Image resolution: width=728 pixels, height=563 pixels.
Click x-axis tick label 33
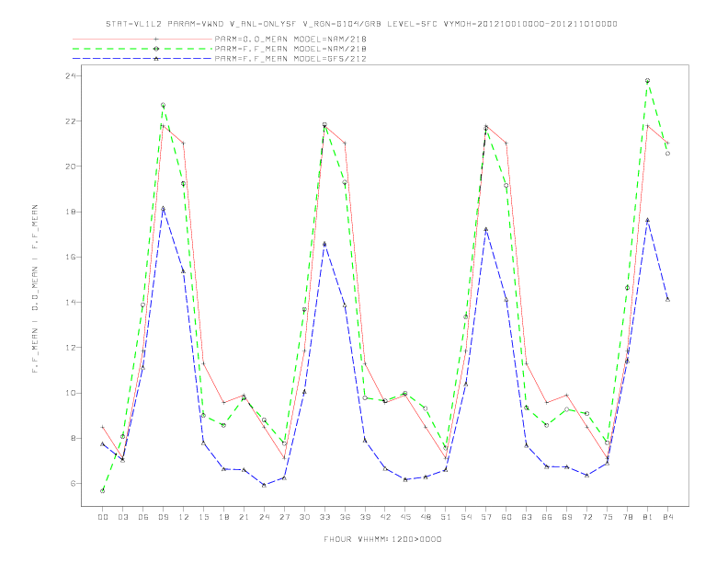[x=324, y=517]
